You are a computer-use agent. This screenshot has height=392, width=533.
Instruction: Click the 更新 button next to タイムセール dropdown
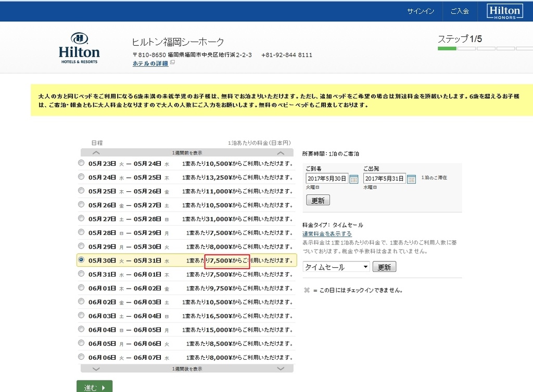[x=384, y=267]
